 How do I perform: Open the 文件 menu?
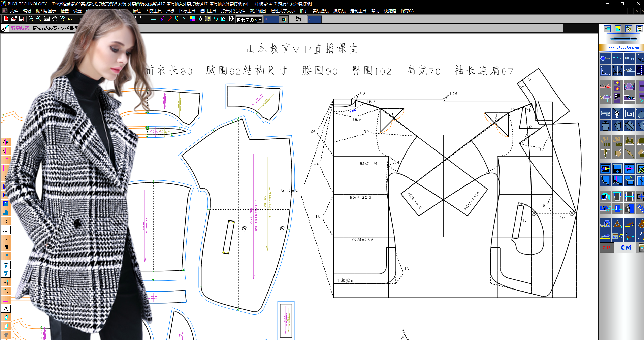pyautogui.click(x=14, y=11)
